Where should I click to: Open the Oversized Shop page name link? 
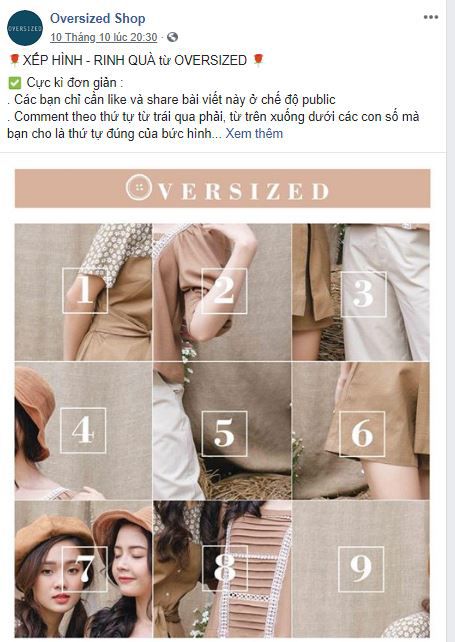pos(97,18)
